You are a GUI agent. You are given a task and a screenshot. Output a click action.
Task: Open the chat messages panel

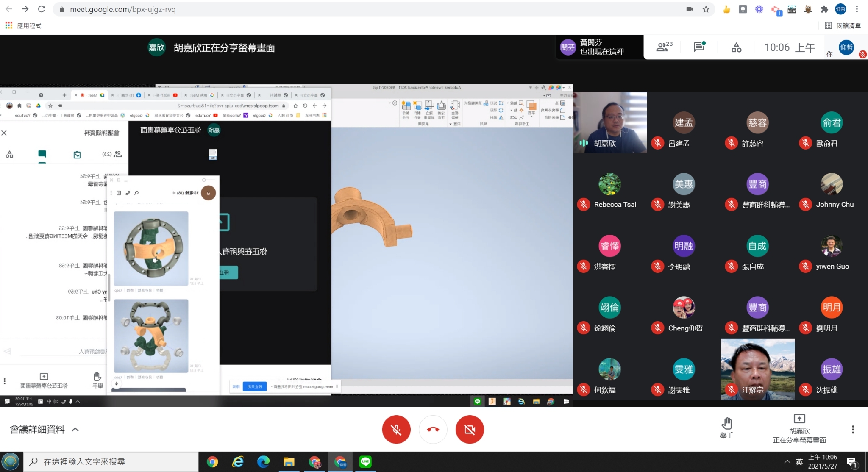[x=699, y=47]
